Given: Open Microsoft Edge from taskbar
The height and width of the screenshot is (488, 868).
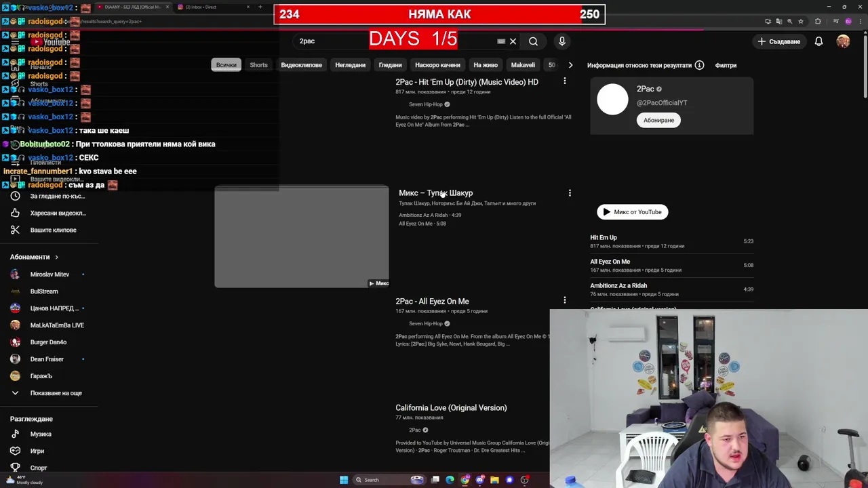Looking at the screenshot, I should [450, 480].
